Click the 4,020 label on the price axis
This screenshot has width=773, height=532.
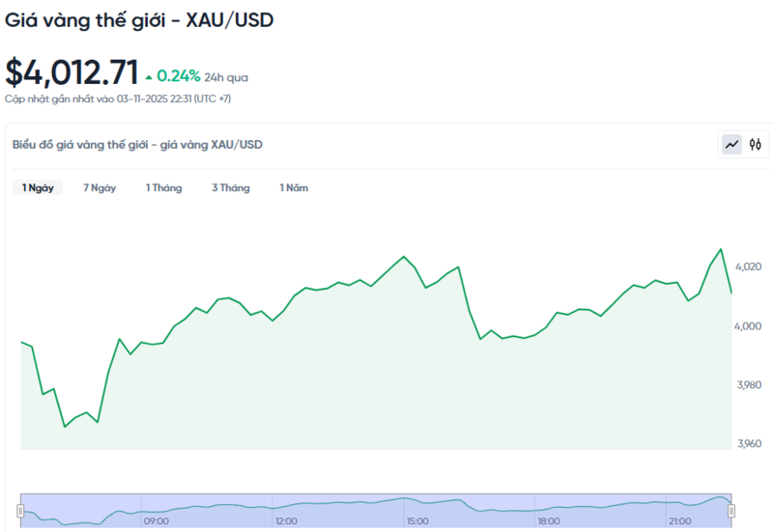click(748, 266)
